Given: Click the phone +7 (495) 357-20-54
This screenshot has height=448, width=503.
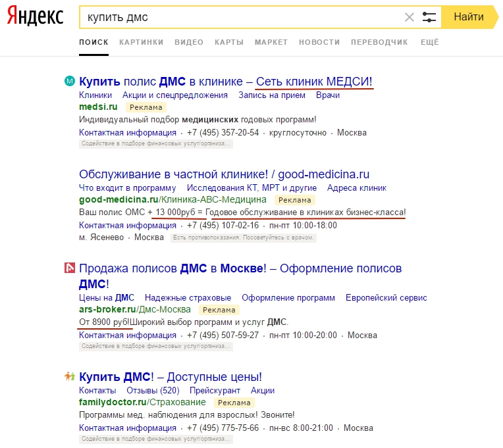Looking at the screenshot, I should click(223, 133).
